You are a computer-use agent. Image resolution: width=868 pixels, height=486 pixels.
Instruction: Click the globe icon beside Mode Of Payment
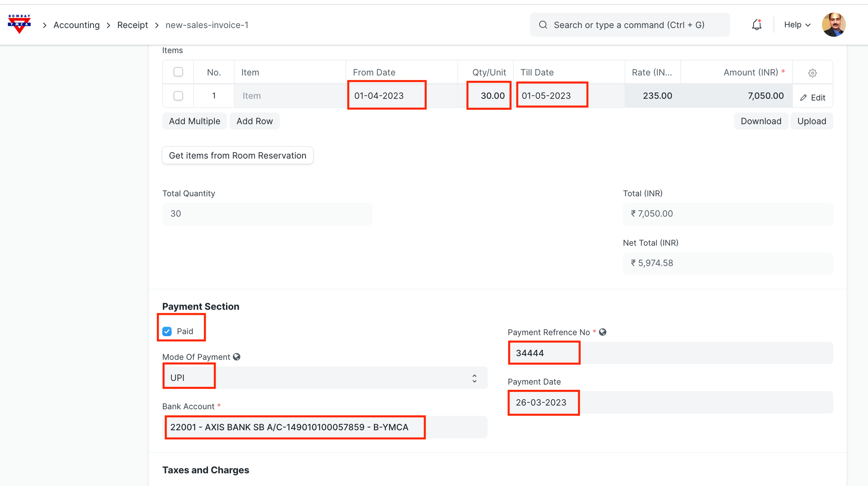click(x=236, y=357)
